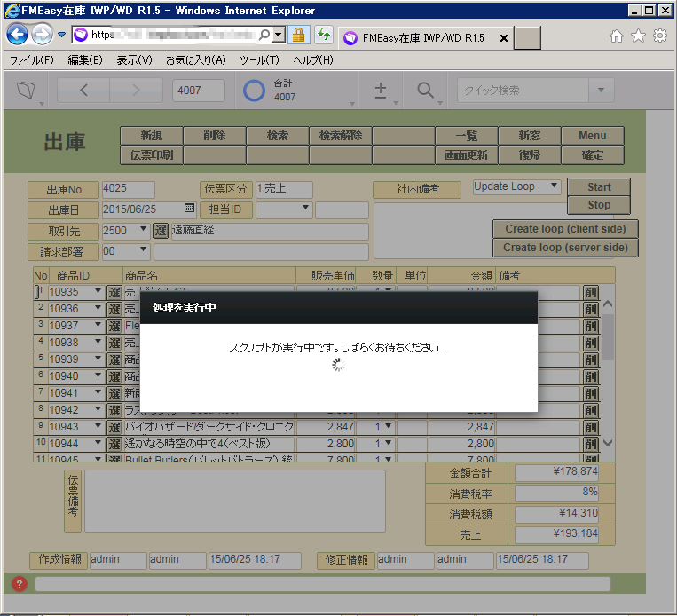677x616 pixels.
Task: Open the Update Loop dropdown
Action: pos(516,186)
